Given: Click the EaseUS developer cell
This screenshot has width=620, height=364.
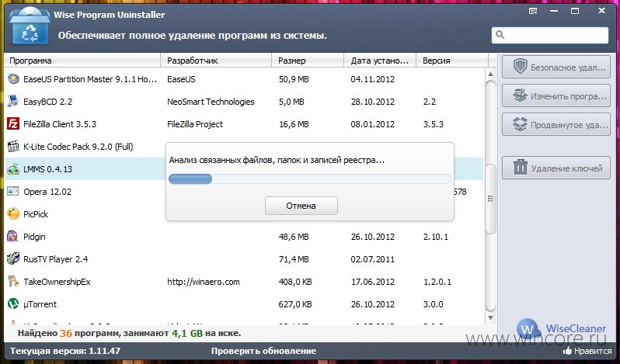Looking at the screenshot, I should [x=181, y=79].
